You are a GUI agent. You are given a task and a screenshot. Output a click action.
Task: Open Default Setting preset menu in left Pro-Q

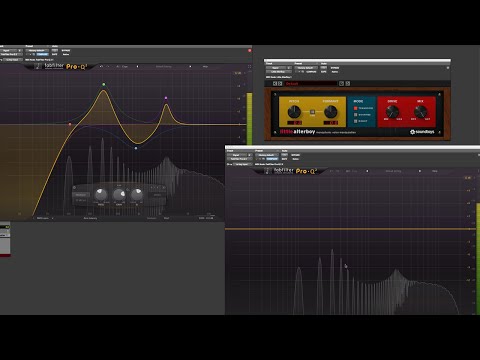[x=164, y=66]
